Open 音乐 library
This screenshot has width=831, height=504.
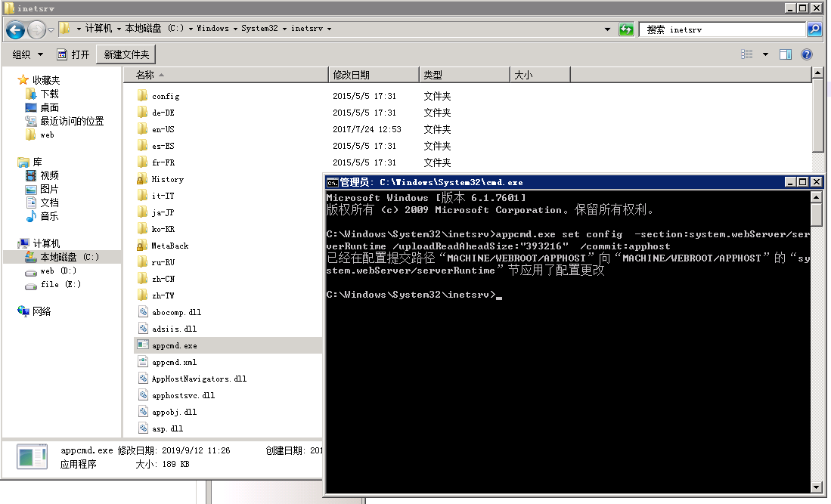42,217
